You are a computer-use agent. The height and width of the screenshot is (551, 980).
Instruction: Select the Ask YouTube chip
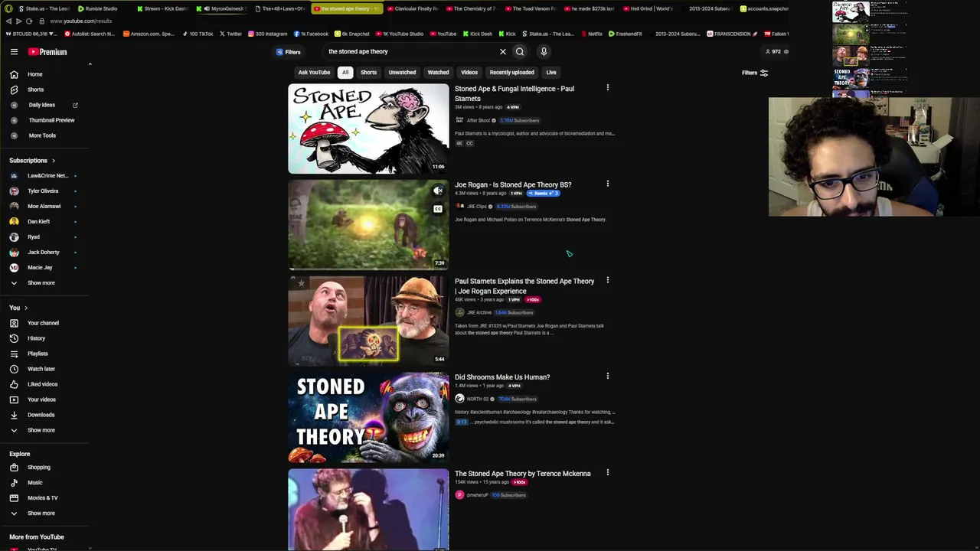coord(314,73)
